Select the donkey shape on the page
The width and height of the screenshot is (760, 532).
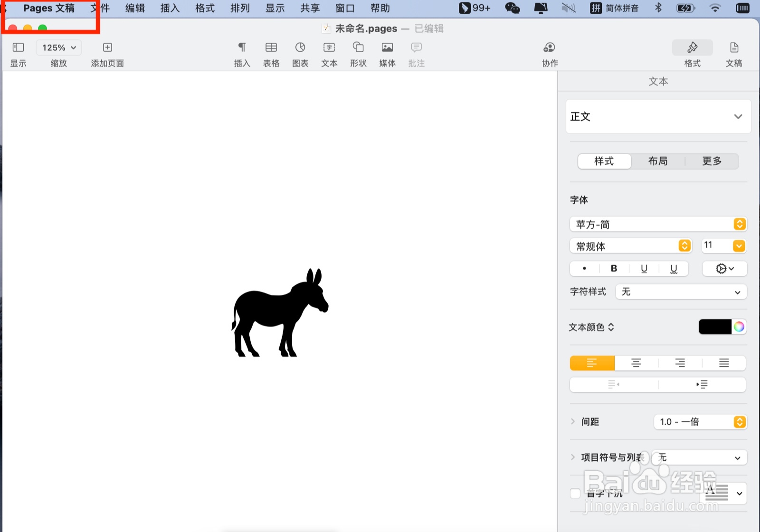280,312
